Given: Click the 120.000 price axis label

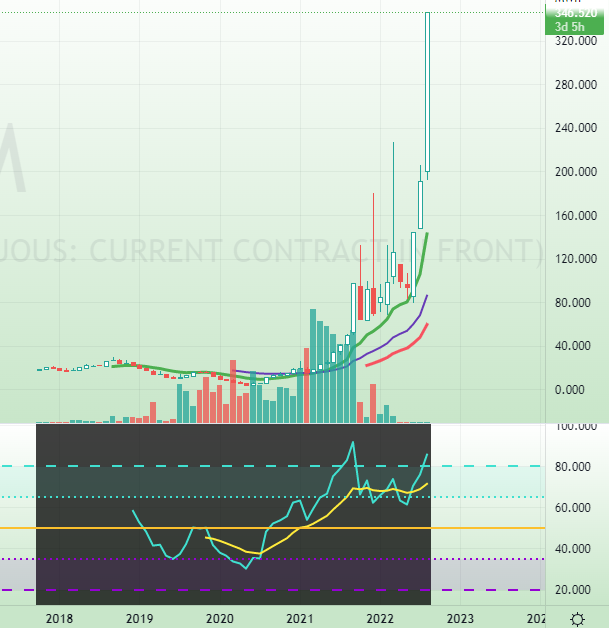Looking at the screenshot, I should pos(575,259).
